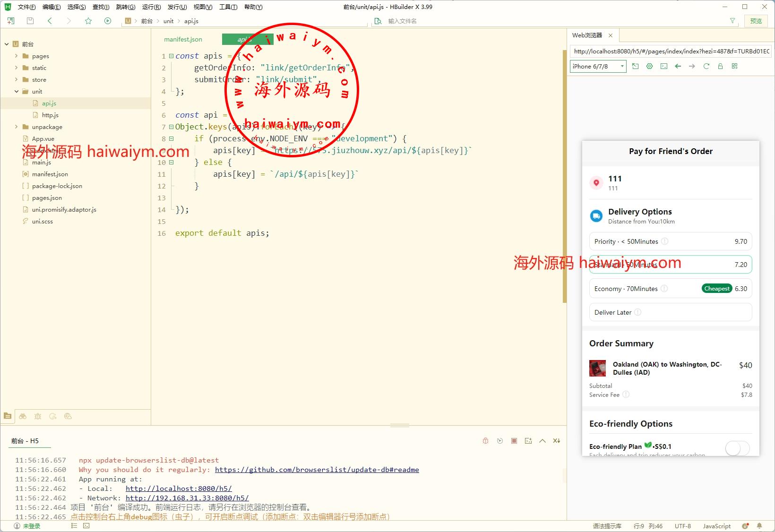This screenshot has width=775, height=532.
Task: Open a new terminal from console toolbar
Action: (528, 441)
